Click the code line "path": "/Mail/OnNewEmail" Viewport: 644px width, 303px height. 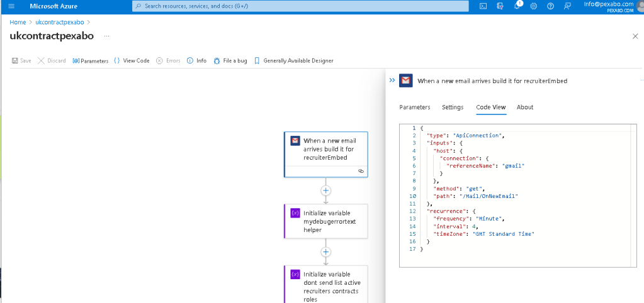click(x=476, y=196)
